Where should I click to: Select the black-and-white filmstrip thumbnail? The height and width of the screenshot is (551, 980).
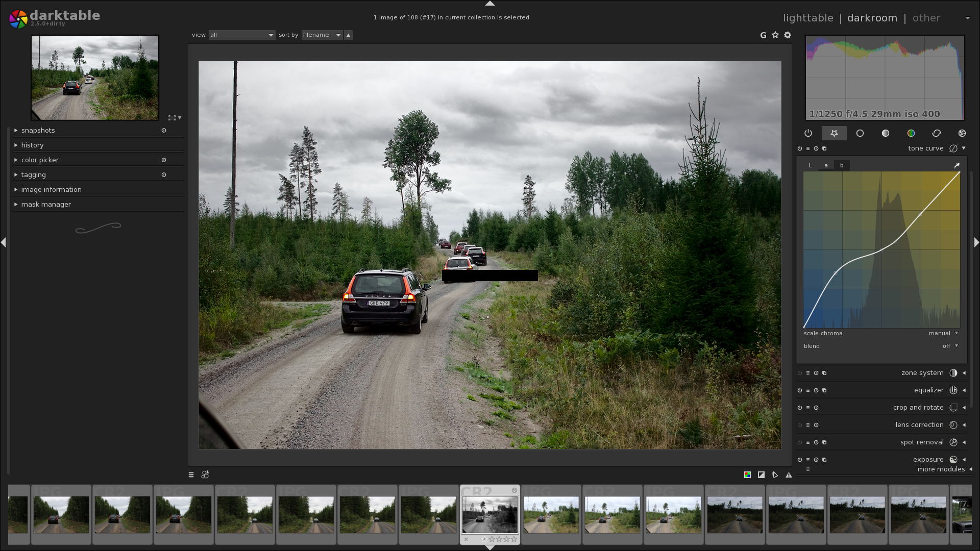489,515
